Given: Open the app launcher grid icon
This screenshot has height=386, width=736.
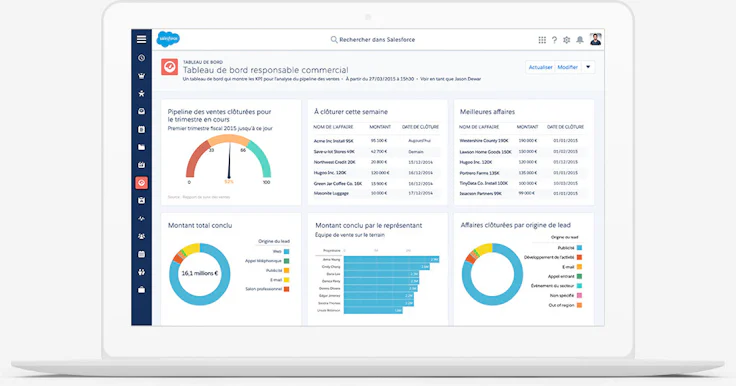Looking at the screenshot, I should (x=542, y=40).
